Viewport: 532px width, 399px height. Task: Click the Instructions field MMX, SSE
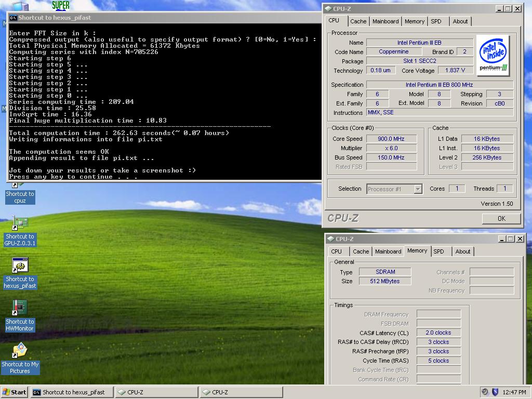click(x=440, y=113)
